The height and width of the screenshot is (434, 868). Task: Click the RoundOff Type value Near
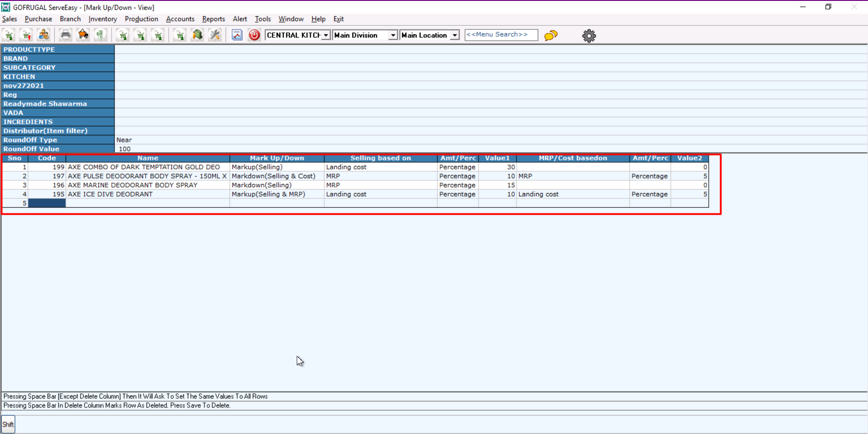124,140
